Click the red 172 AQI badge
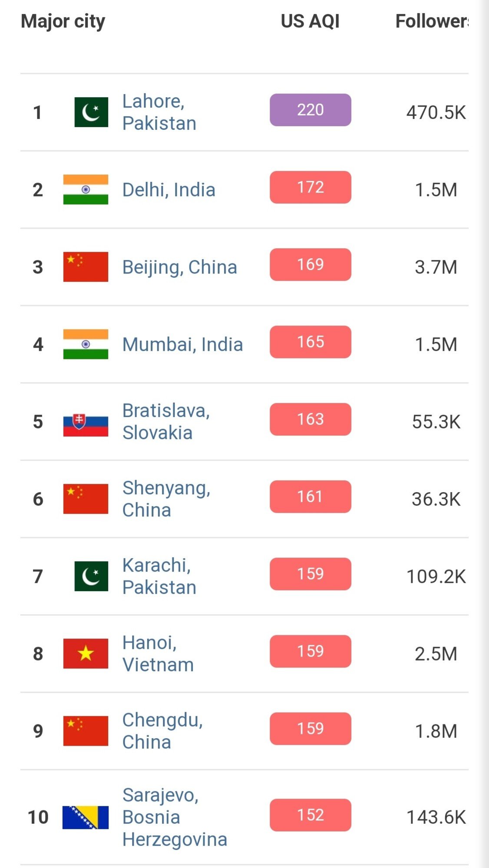 coord(311,187)
